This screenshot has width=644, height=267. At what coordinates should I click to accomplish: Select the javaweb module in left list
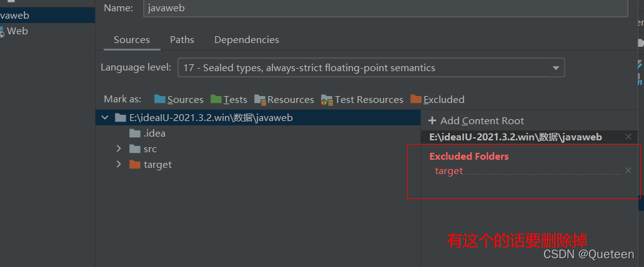click(47, 16)
